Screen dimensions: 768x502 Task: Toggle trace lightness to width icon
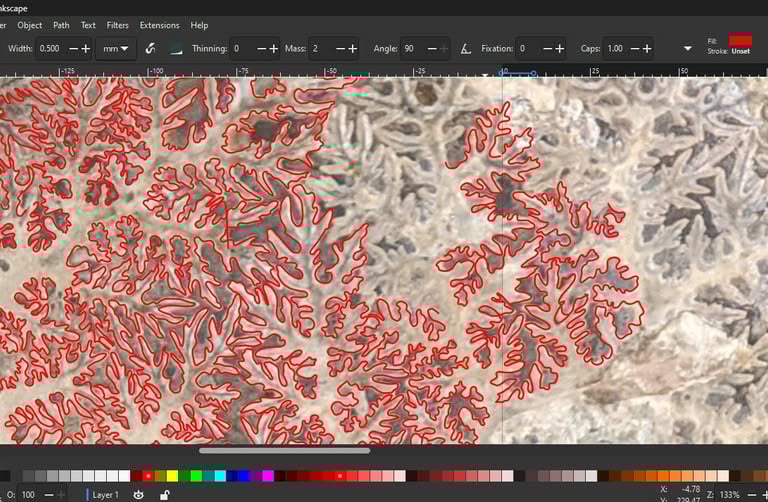coord(176,48)
